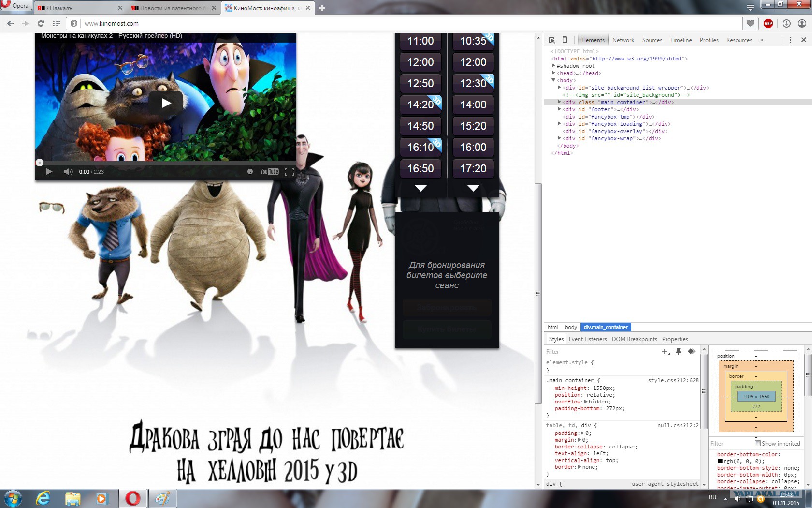Go back with the browser back arrow
Screen dimensions: 812x508
[10, 23]
